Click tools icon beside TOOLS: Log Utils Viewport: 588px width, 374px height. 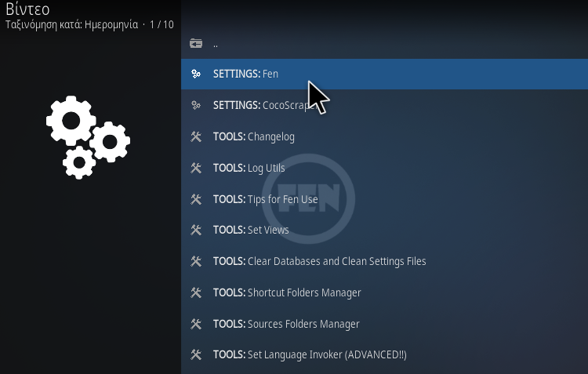pyautogui.click(x=196, y=168)
